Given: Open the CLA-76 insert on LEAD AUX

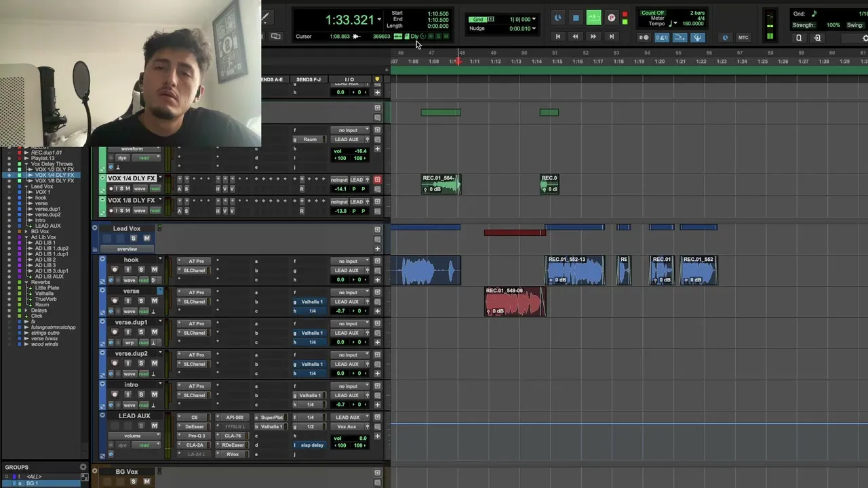Looking at the screenshot, I should coord(233,436).
